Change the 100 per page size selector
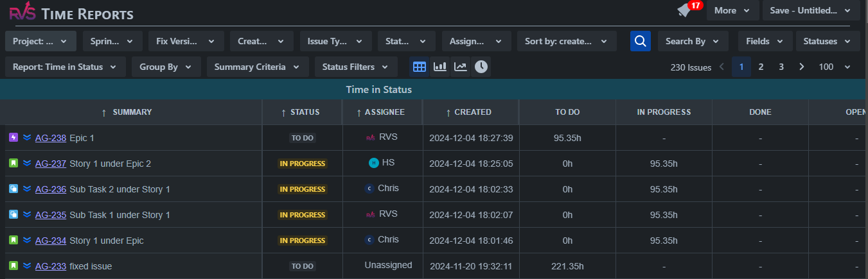Viewport: 868px width, 279px height. (834, 67)
